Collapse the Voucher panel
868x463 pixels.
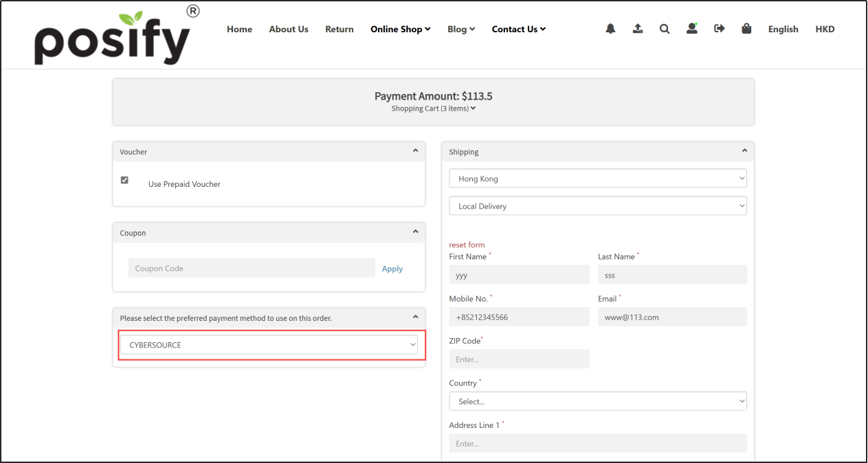pos(415,151)
